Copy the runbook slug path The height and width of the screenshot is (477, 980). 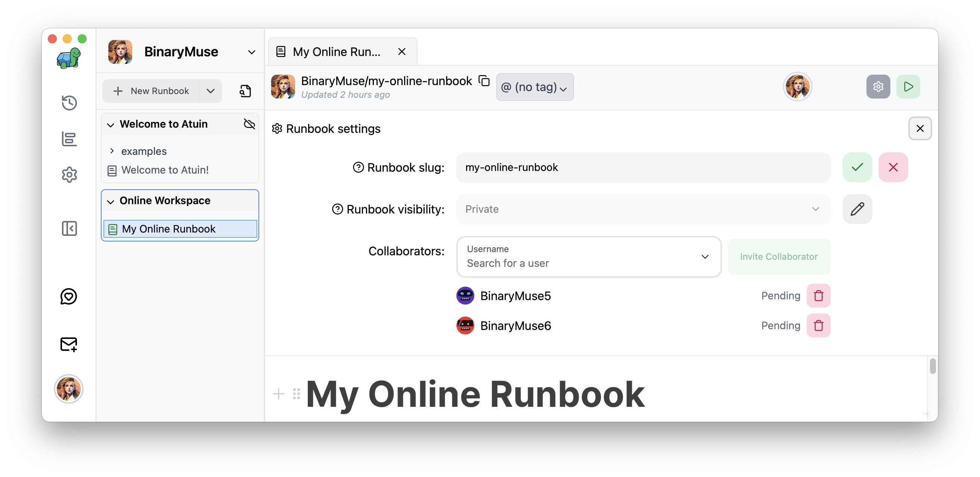pyautogui.click(x=484, y=81)
